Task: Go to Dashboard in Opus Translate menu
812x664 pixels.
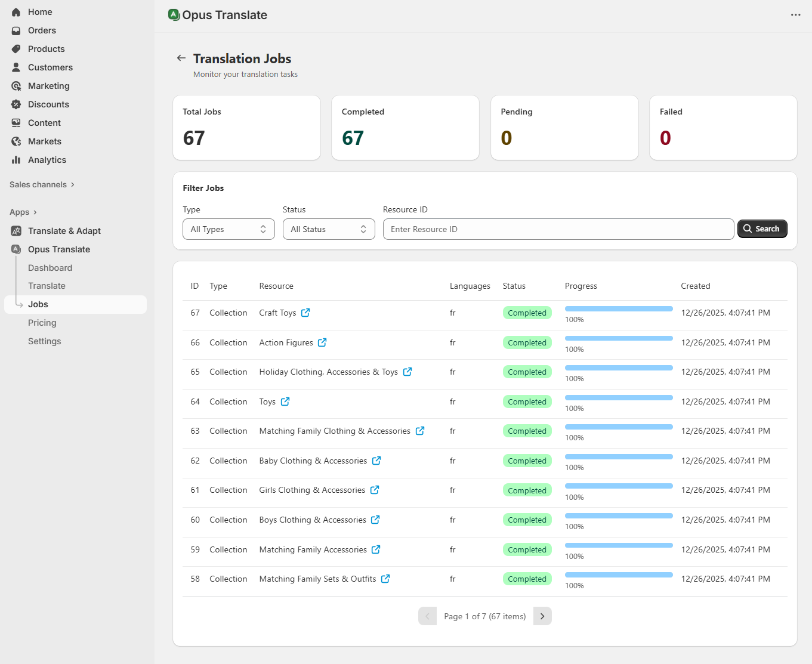Action: (x=50, y=268)
